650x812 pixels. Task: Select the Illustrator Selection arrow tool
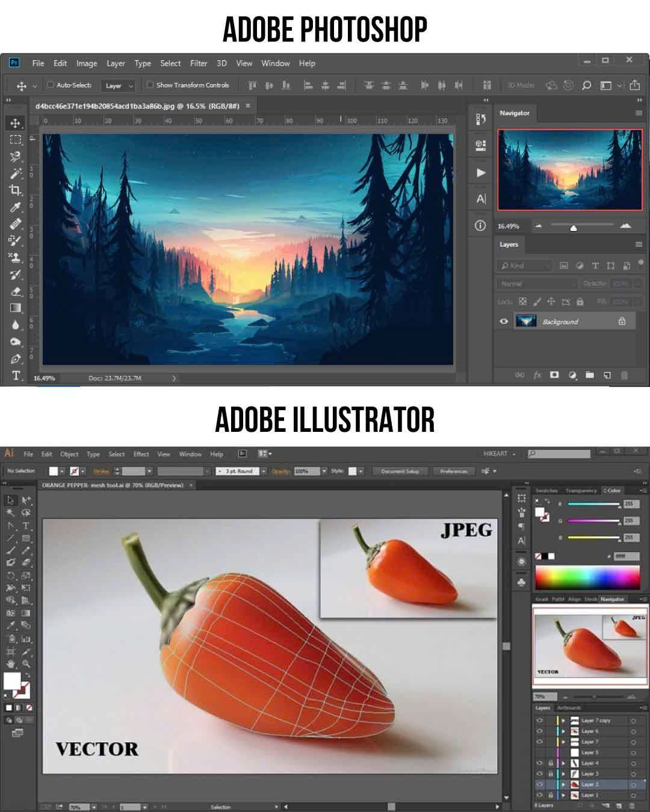coord(11,500)
